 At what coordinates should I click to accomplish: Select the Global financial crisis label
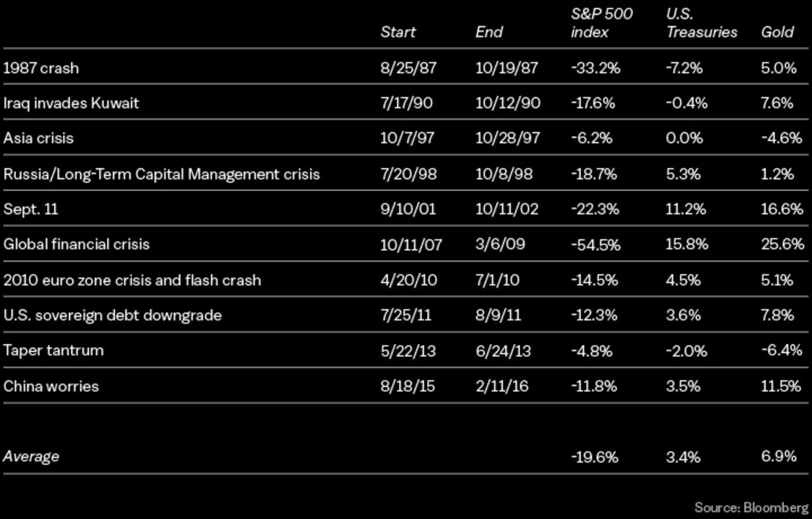point(76,244)
